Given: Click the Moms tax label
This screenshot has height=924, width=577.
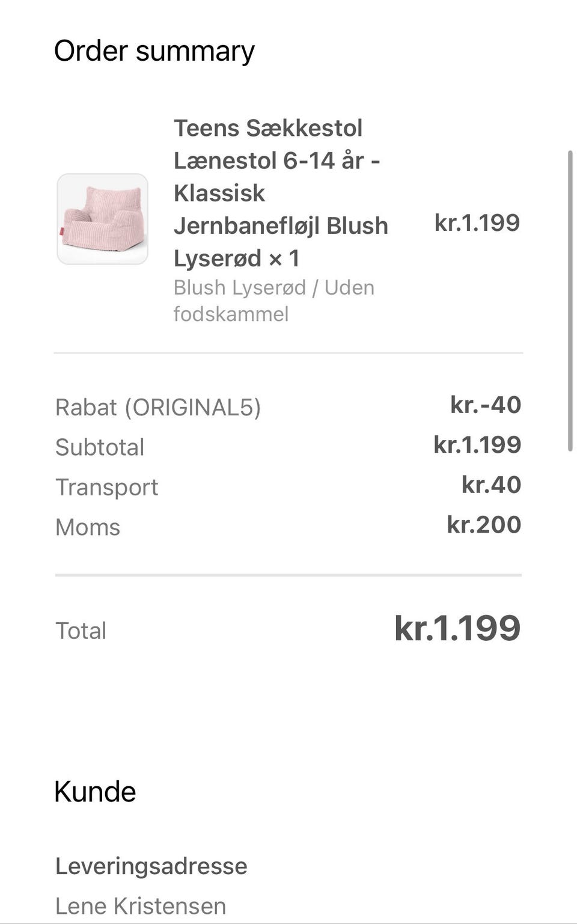Looking at the screenshot, I should tap(88, 527).
